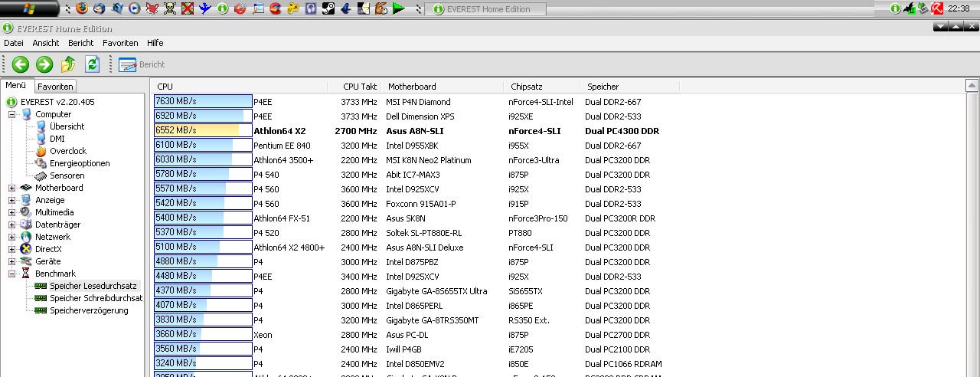Sort by the CPU column header
Viewport: 980px width, 377px height.
tap(240, 87)
